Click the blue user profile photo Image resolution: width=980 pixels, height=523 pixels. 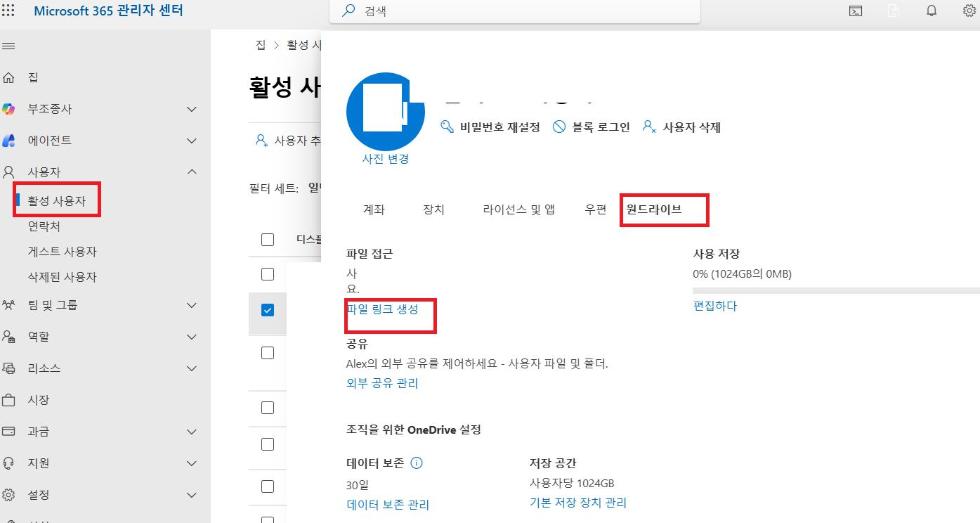click(386, 111)
